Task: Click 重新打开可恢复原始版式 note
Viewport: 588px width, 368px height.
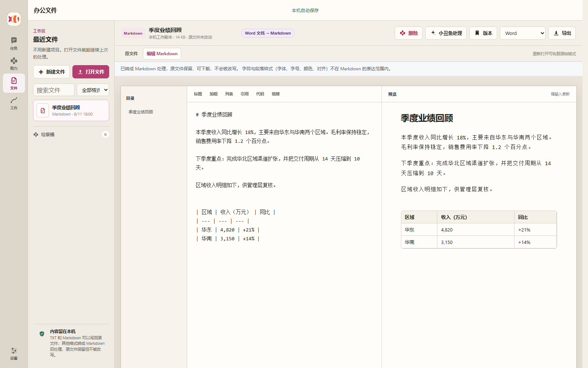Action: (554, 54)
